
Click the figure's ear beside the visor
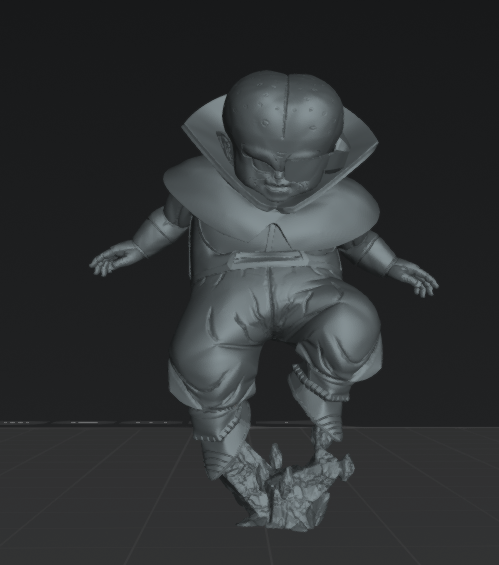pyautogui.click(x=224, y=144)
